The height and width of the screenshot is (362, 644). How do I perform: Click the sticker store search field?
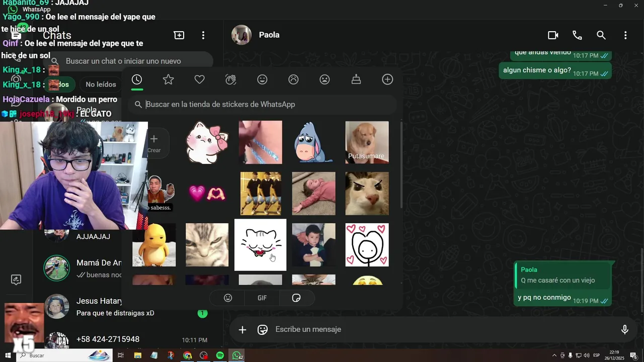tap(262, 104)
